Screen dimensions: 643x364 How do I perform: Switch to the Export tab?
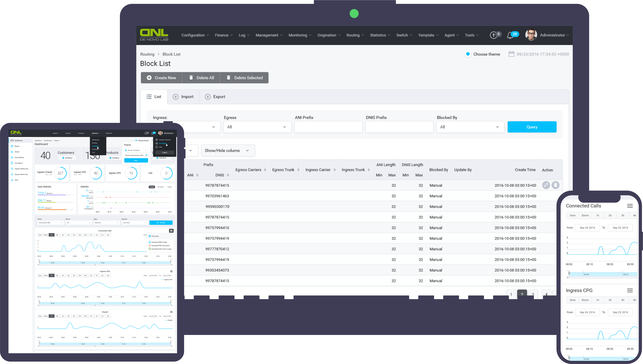pos(215,97)
